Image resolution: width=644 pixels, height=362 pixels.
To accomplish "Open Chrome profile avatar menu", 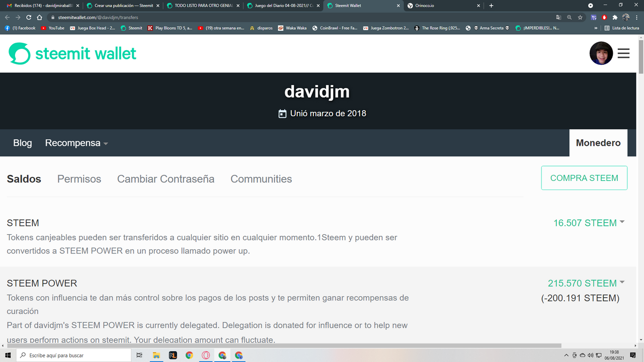I will click(626, 17).
